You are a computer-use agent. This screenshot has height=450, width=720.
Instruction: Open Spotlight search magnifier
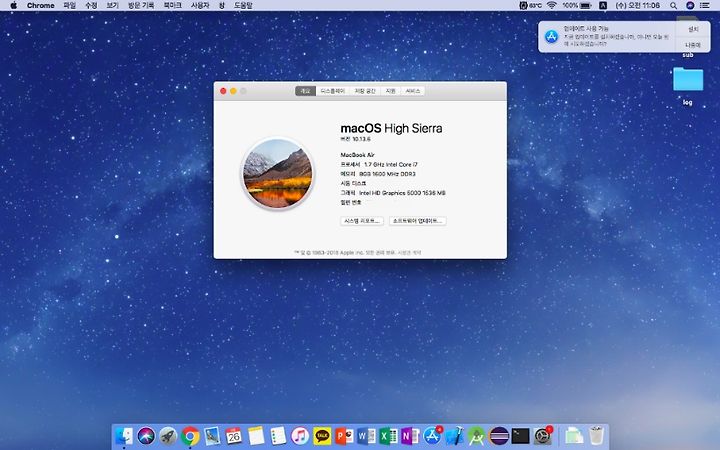[x=673, y=6]
